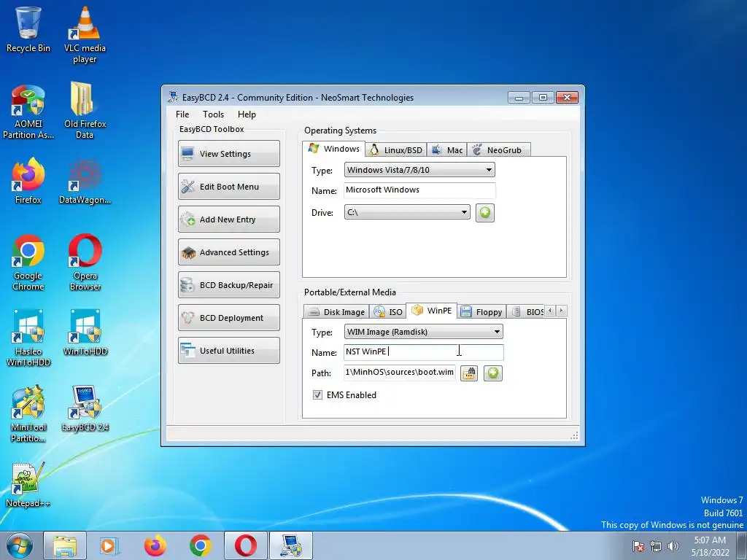This screenshot has width=747, height=560.
Task: Click green add entry icon beside Drive
Action: tap(485, 213)
